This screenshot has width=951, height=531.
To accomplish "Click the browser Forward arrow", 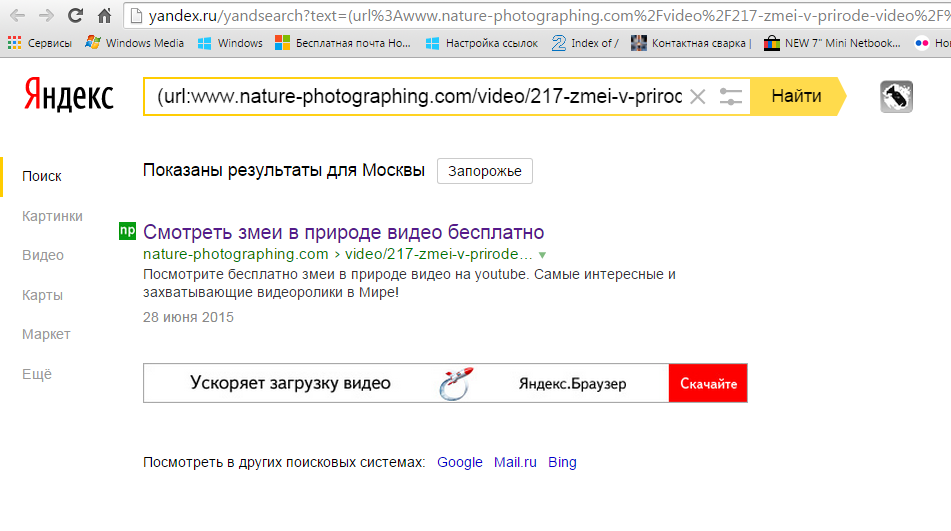I will coord(46,15).
